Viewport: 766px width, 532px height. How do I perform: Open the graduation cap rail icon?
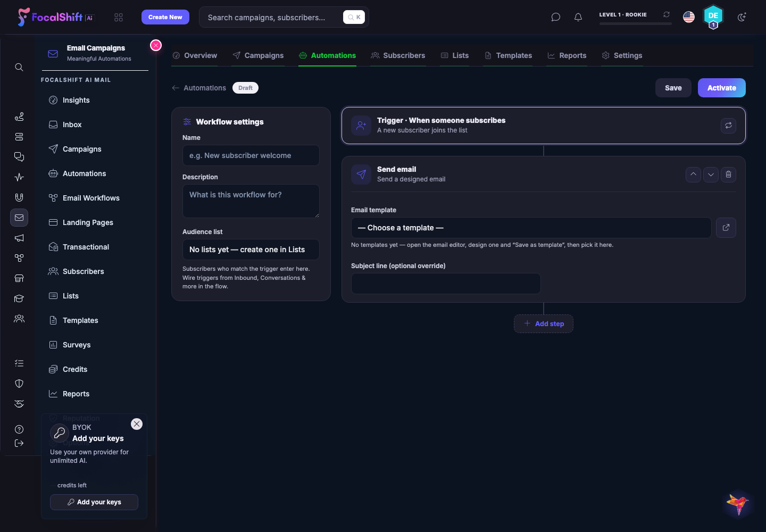pos(19,298)
